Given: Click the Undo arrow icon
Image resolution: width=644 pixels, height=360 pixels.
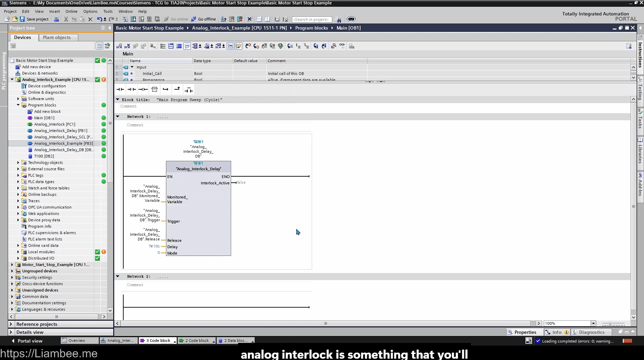Looking at the screenshot, I should [x=99, y=19].
